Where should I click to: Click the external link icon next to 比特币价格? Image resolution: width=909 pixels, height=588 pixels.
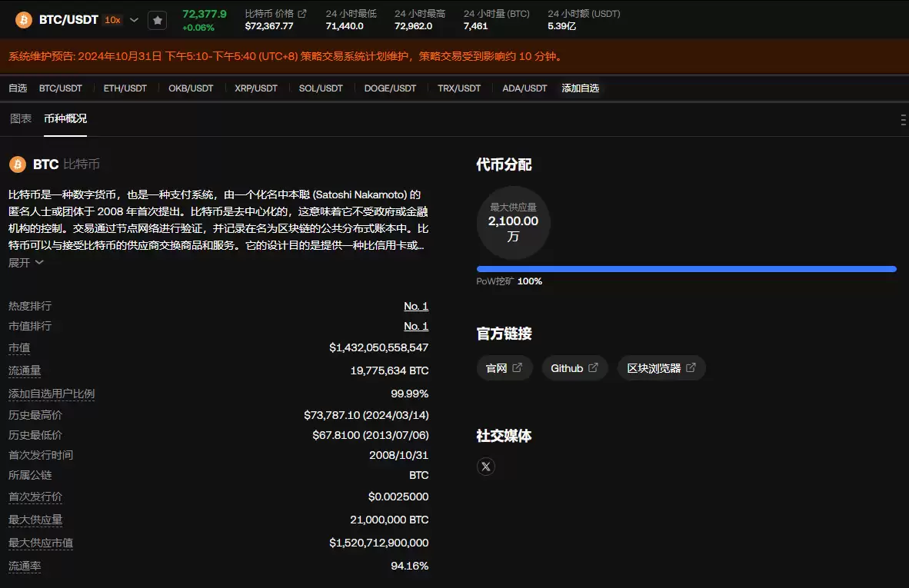(x=301, y=13)
